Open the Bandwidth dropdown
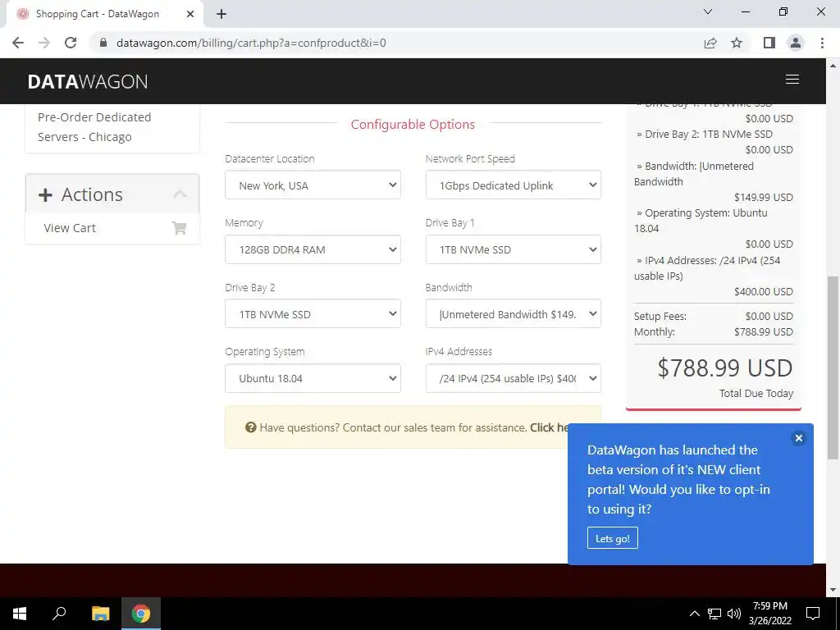Image resolution: width=840 pixels, height=630 pixels. click(514, 313)
